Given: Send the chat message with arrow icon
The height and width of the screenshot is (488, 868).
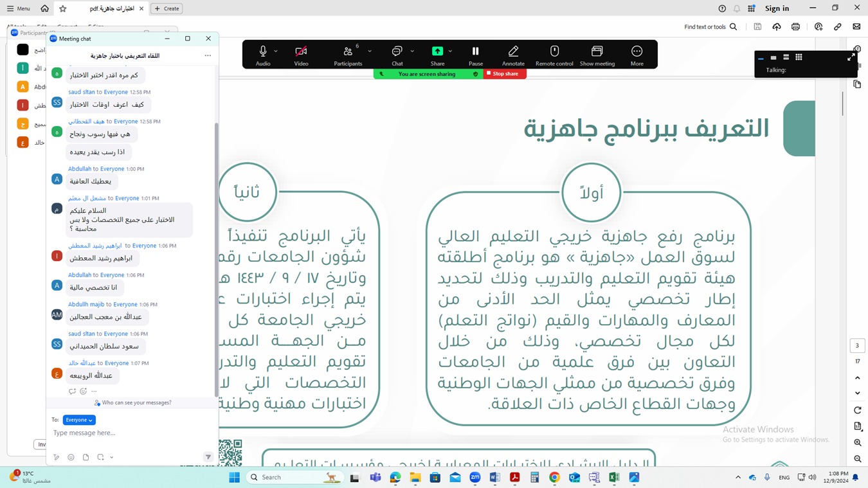Looking at the screenshot, I should pos(208,457).
